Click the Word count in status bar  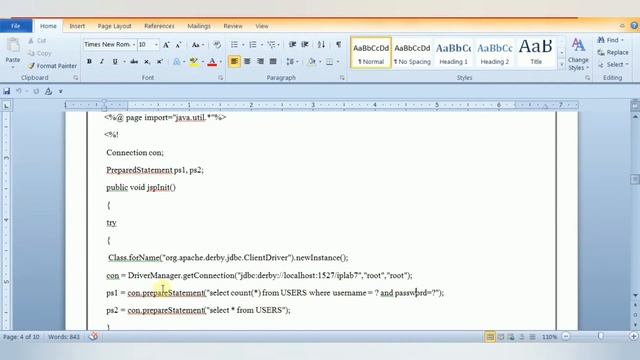[x=64, y=337]
